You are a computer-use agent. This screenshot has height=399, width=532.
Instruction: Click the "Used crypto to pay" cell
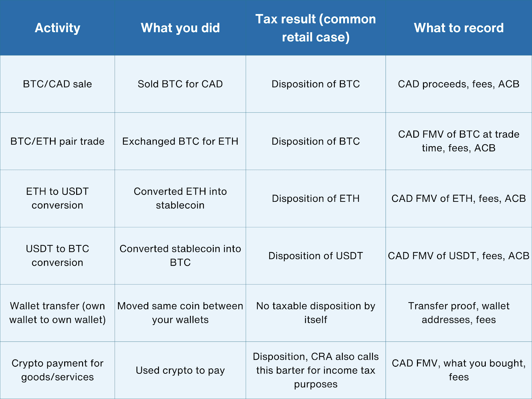click(x=180, y=370)
